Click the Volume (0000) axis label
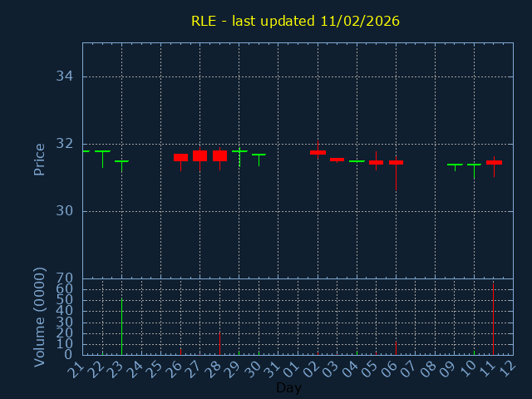The height and width of the screenshot is (399, 532). [x=39, y=317]
